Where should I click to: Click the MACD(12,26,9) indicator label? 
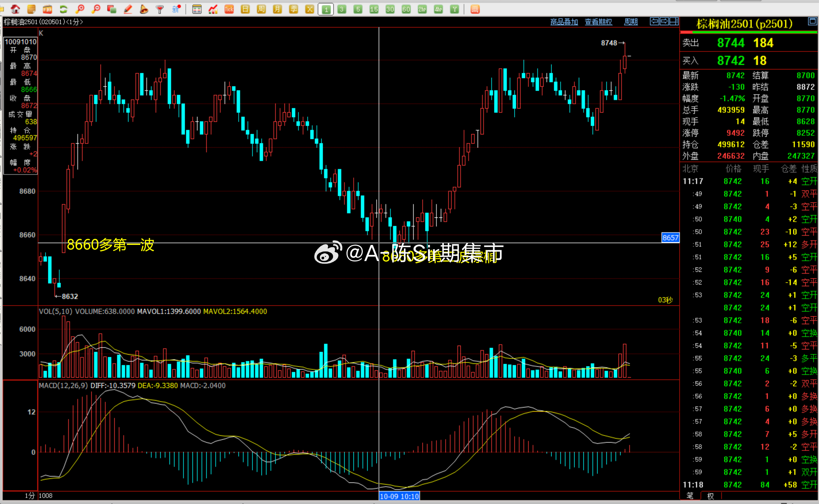tap(63, 386)
